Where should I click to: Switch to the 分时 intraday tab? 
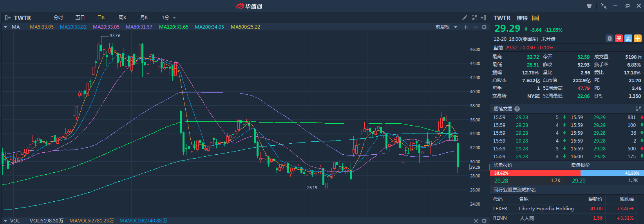(x=58, y=18)
